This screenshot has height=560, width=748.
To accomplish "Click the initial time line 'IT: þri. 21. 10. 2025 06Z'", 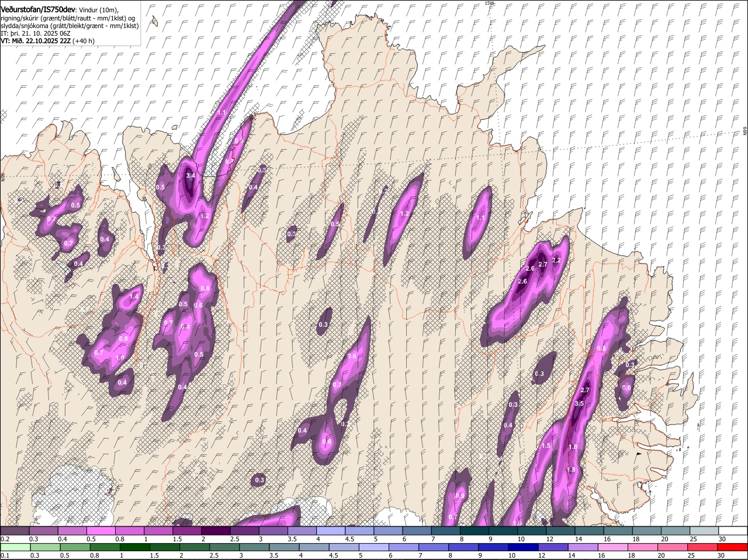I will (x=35, y=33).
